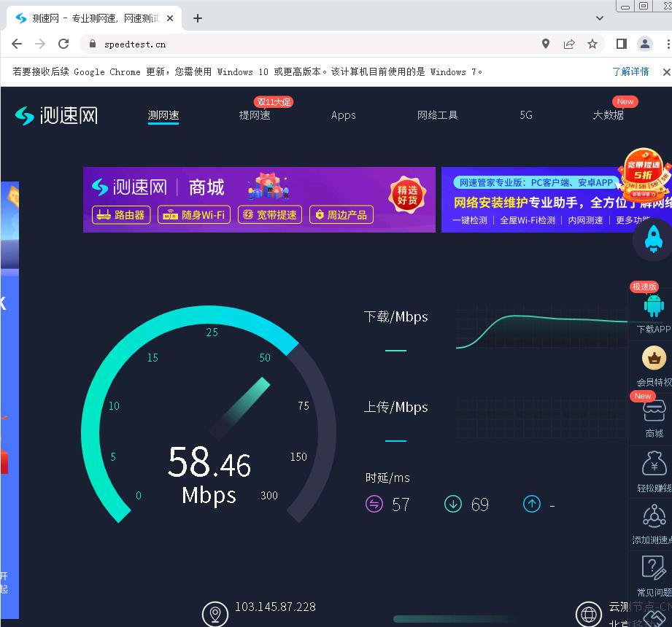
Task: Open the Chrome profile menu
Action: (645, 44)
